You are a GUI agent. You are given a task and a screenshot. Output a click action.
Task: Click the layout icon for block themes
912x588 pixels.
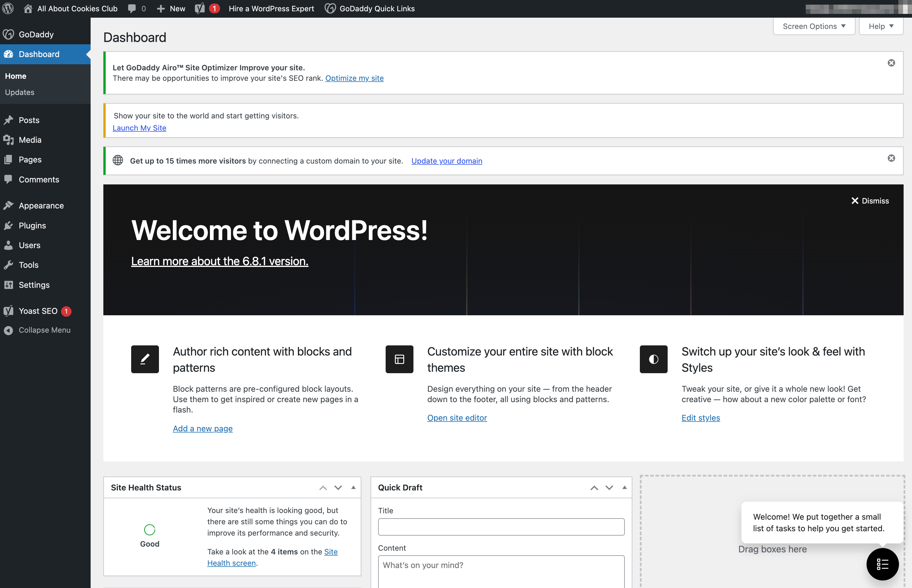[x=399, y=359]
